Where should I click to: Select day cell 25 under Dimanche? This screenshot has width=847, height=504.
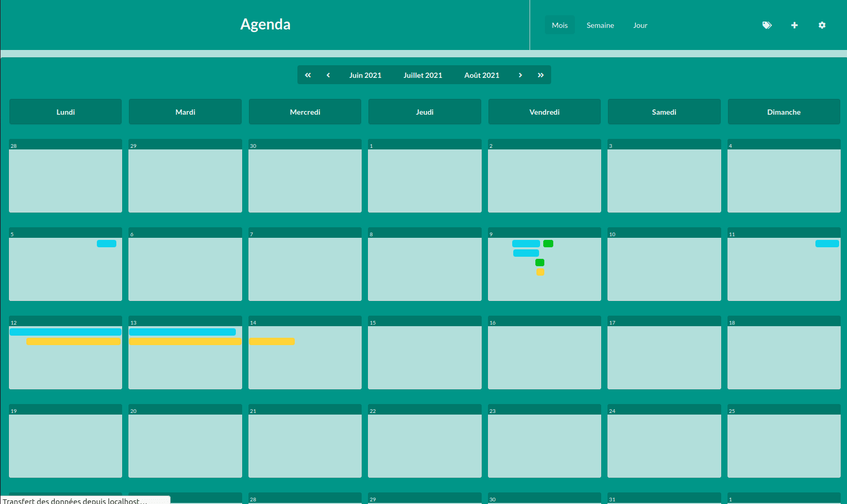click(x=784, y=441)
